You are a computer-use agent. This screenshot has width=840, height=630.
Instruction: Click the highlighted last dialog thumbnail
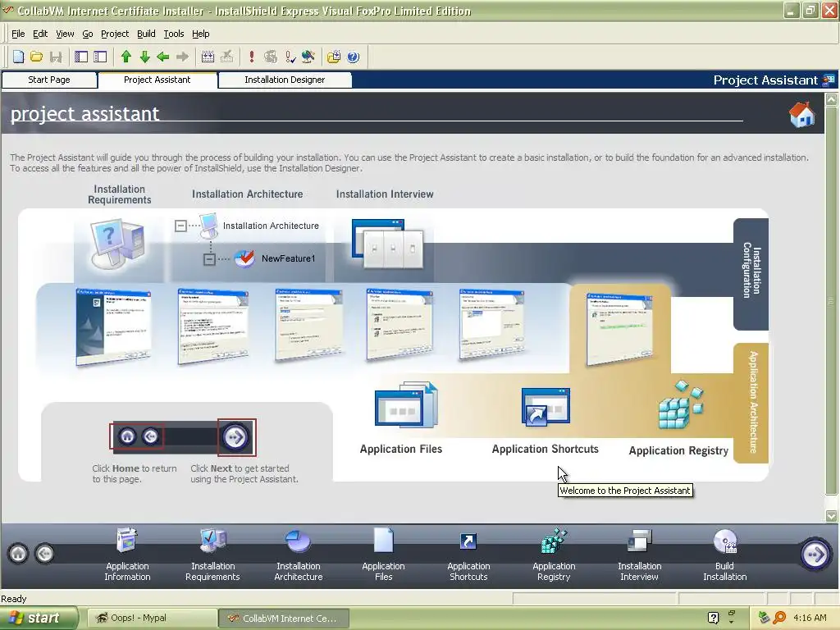click(619, 329)
